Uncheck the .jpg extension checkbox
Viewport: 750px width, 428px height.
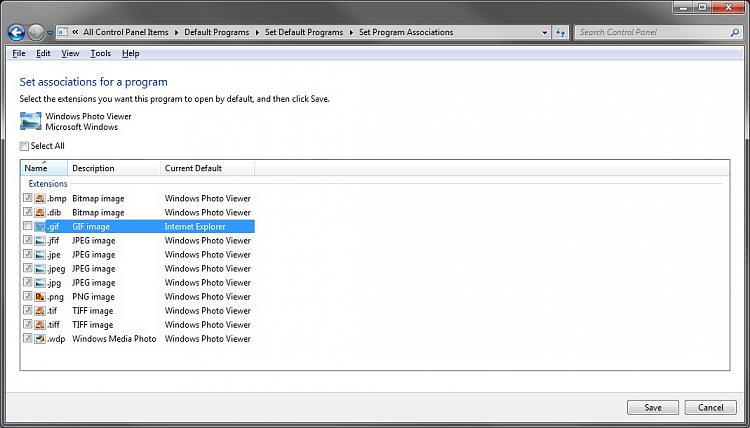pos(28,282)
